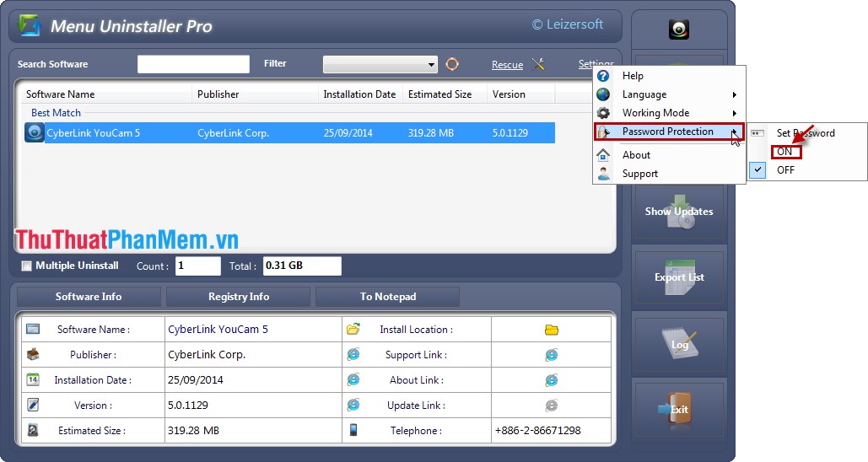Click the To Notepad button
Screen dimensions: 868x462
(387, 297)
